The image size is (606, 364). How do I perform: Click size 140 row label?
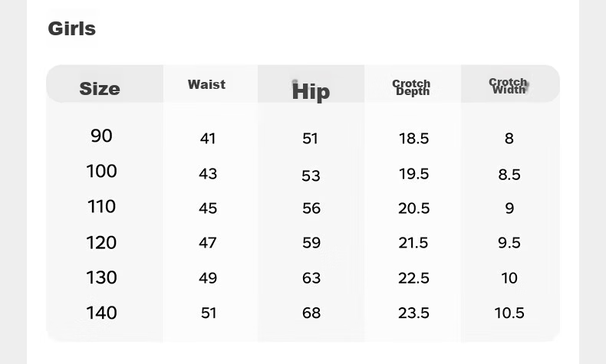coord(101,313)
